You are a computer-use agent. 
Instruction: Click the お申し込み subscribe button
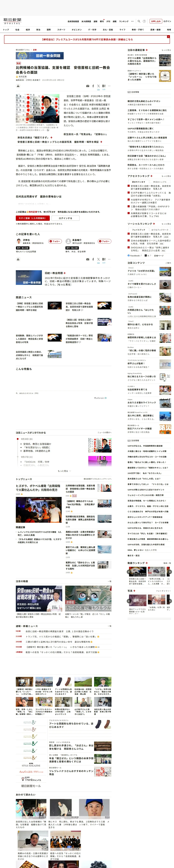(x=156, y=21)
